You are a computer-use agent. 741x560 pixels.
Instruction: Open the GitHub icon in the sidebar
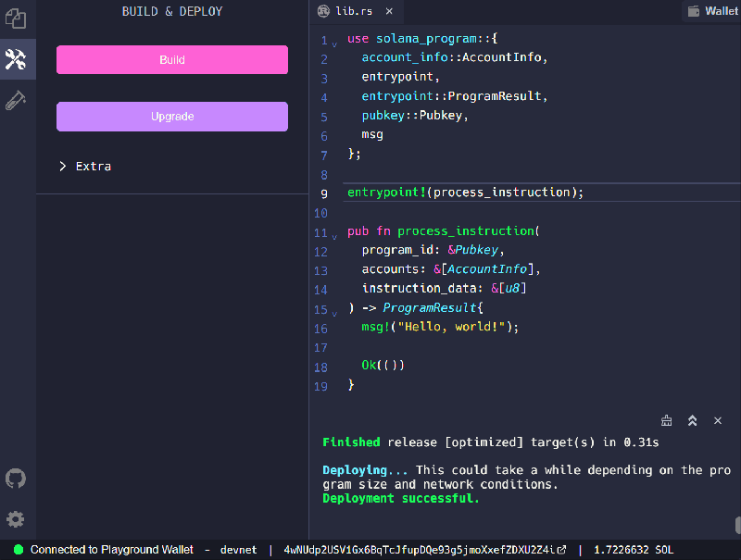tap(16, 479)
